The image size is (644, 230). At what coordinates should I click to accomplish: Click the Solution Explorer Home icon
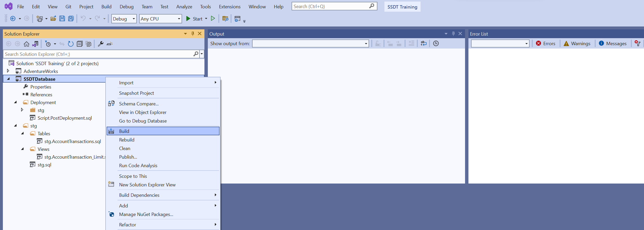coord(26,44)
